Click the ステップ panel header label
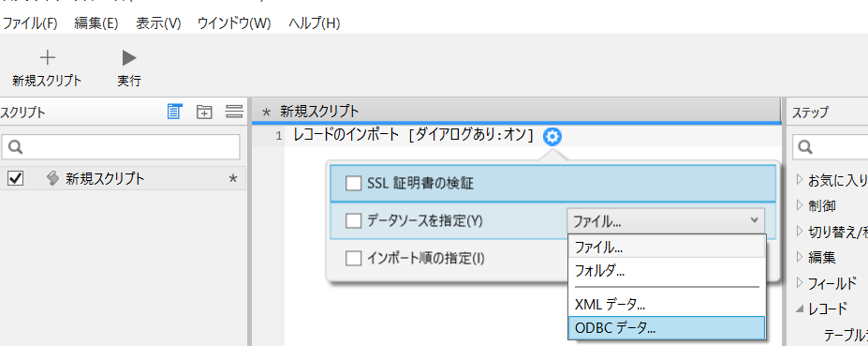This screenshot has width=868, height=346. [810, 113]
